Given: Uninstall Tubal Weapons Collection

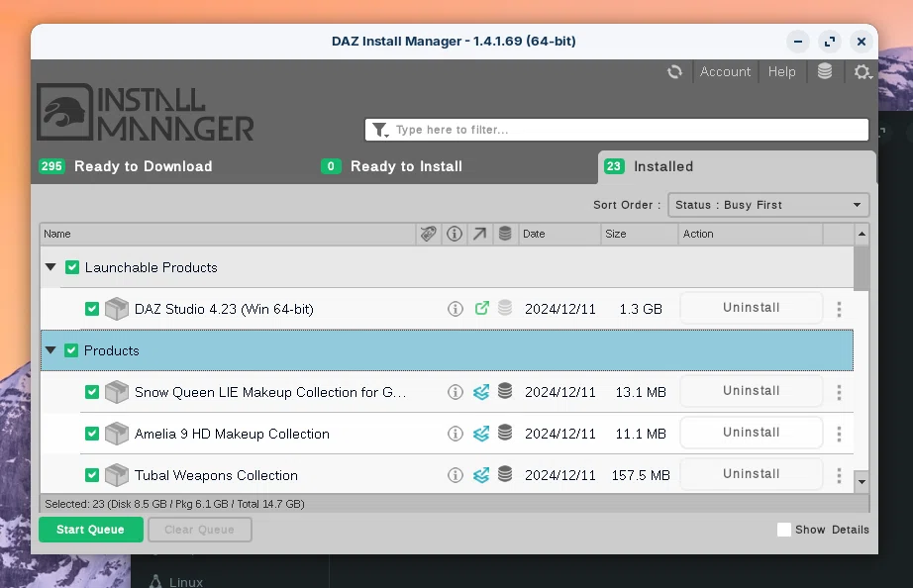Looking at the screenshot, I should pos(752,474).
